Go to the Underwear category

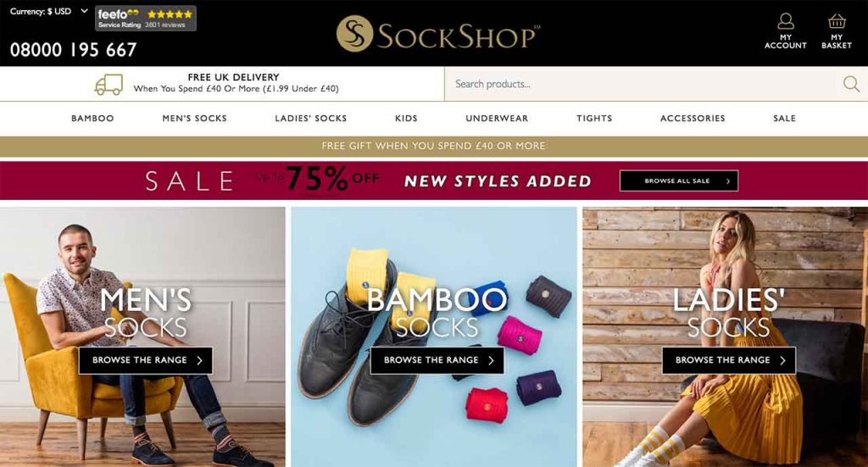click(497, 119)
